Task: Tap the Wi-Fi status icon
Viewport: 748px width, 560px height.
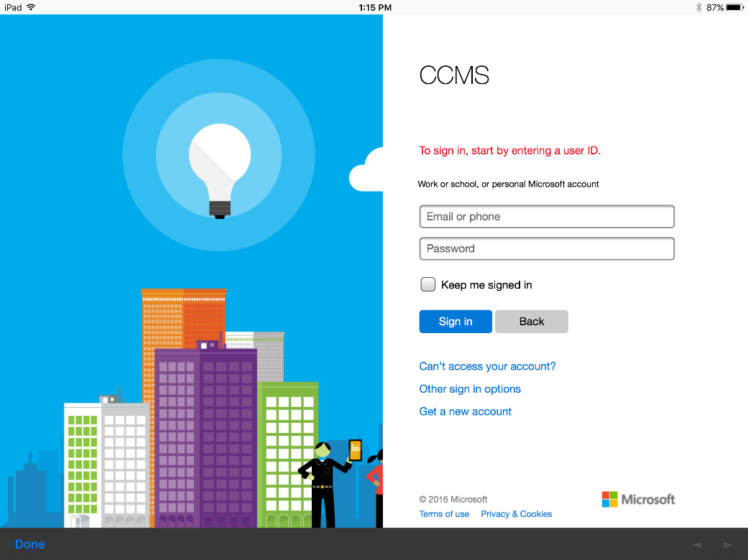Action: click(31, 7)
